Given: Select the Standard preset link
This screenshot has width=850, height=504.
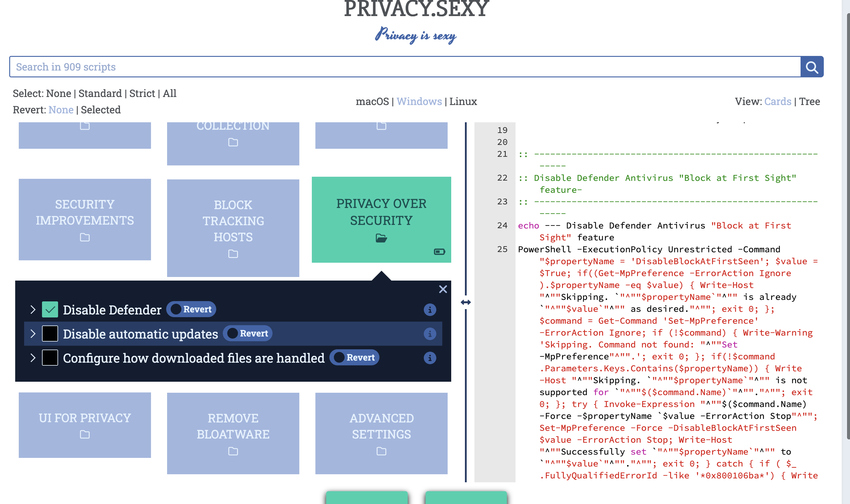Looking at the screenshot, I should coord(100,93).
